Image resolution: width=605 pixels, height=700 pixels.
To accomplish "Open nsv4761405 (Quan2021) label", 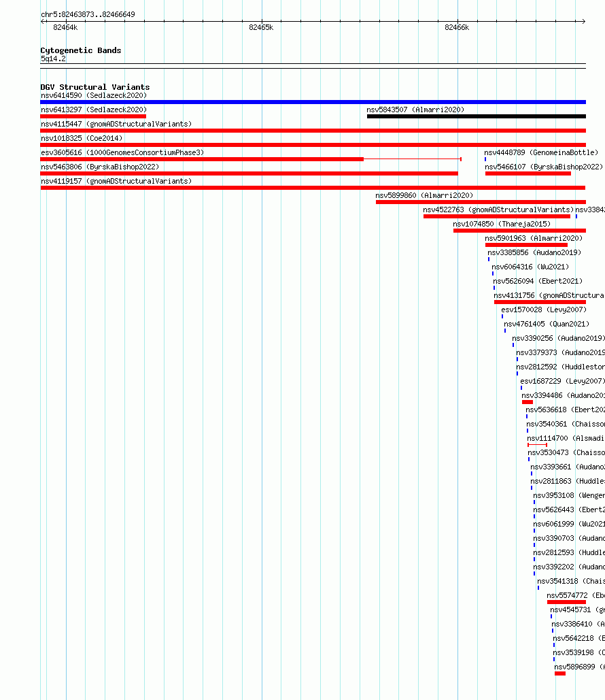I will [547, 324].
